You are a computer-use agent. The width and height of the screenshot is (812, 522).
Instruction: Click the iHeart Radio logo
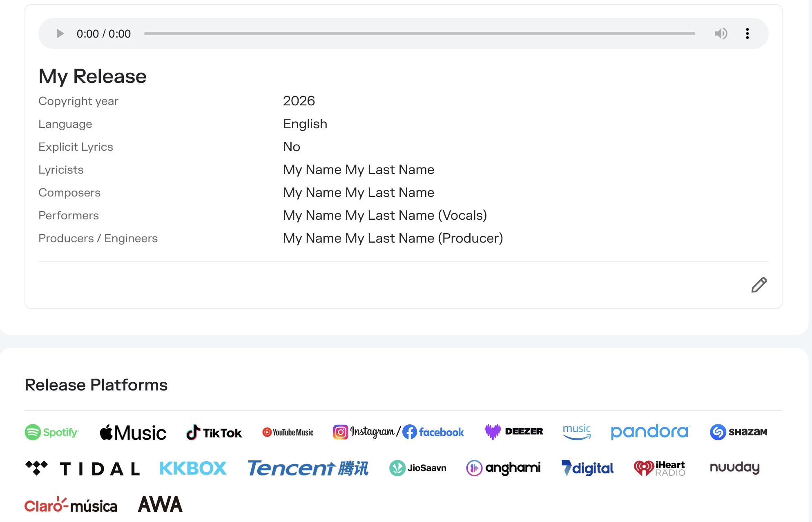pyautogui.click(x=660, y=468)
